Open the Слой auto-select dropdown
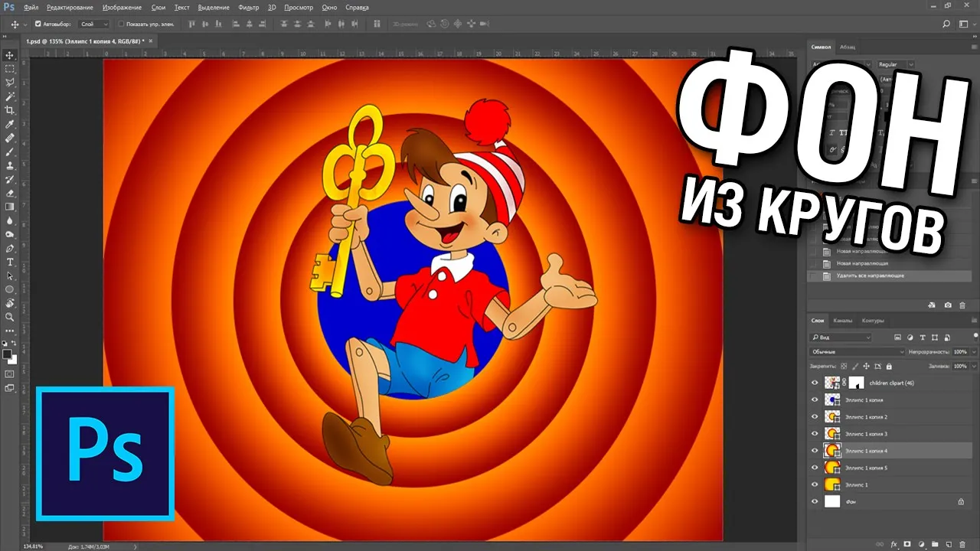Viewport: 980px width, 551px height. click(x=93, y=24)
